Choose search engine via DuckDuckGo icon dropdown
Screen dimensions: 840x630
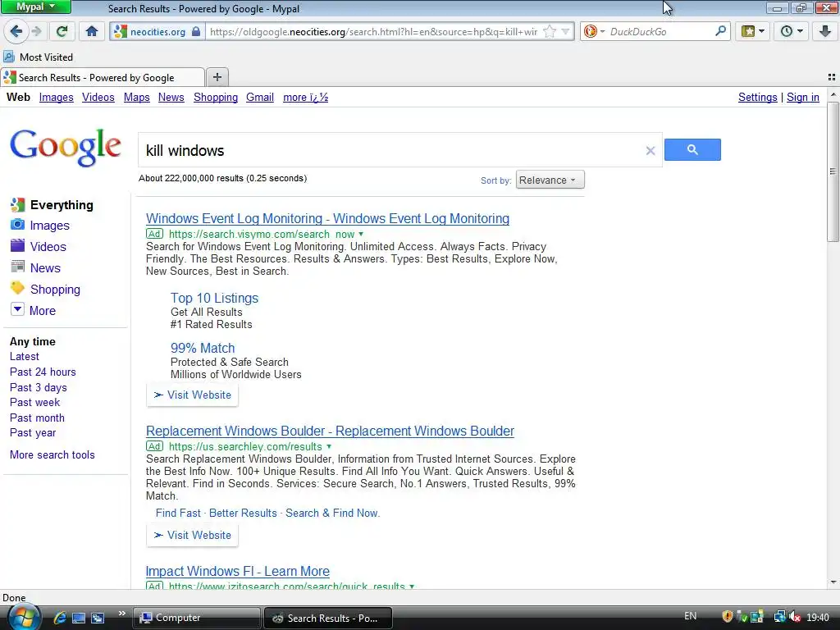click(x=594, y=32)
